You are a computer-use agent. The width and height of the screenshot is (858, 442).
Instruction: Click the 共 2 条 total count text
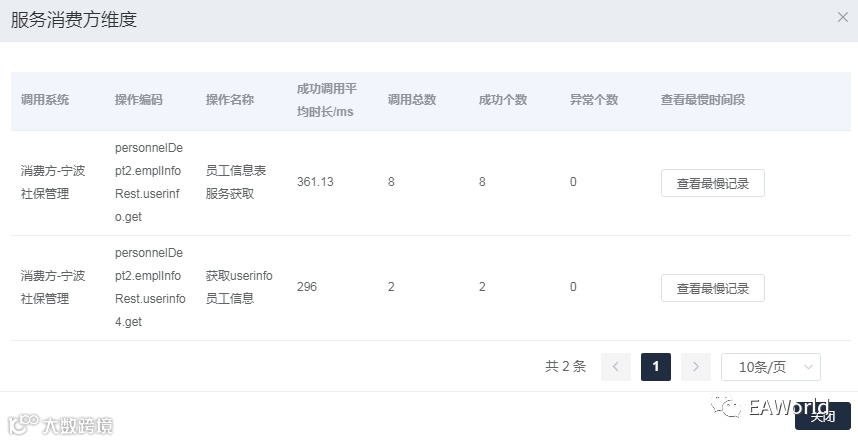point(565,367)
